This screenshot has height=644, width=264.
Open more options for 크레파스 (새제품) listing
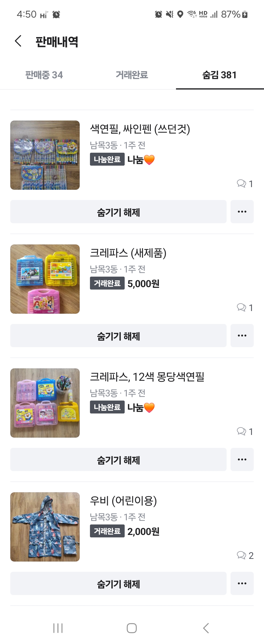[x=242, y=335]
